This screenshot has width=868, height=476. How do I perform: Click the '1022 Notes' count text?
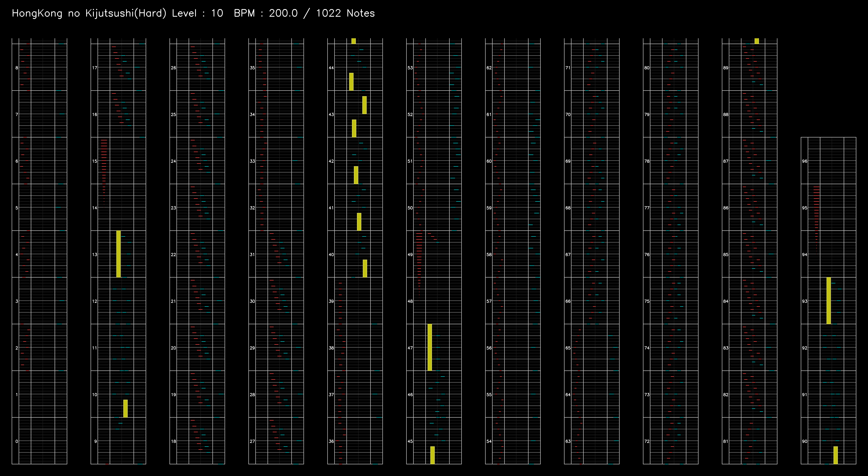coord(345,13)
